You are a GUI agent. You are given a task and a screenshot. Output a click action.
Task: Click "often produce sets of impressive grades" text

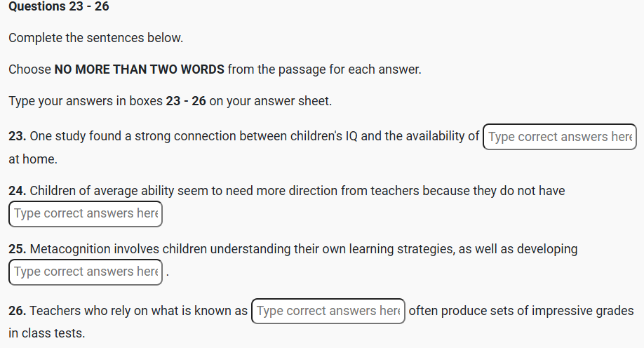point(521,311)
